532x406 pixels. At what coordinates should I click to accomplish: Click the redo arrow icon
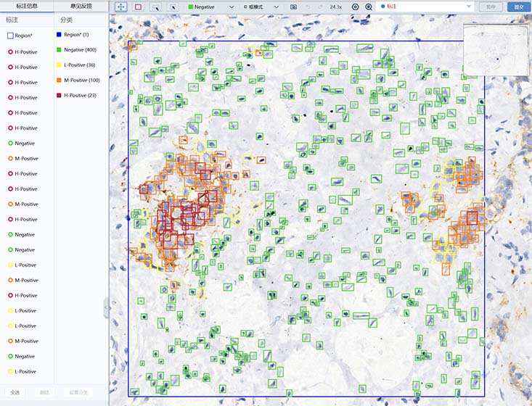coord(320,7)
